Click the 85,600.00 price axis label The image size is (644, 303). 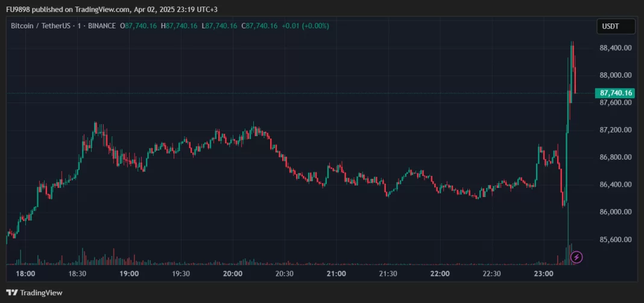[x=614, y=240]
